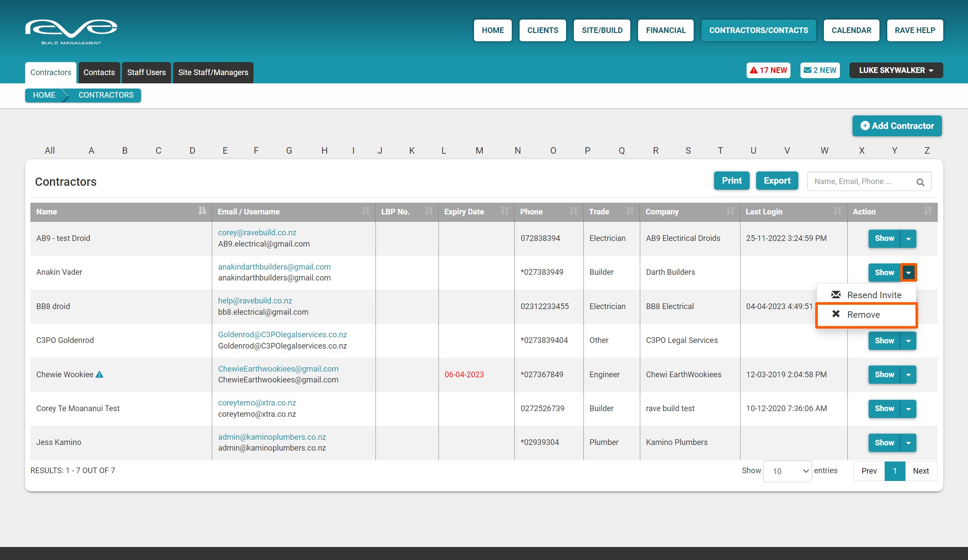Filter contractors by letter M
The height and width of the screenshot is (560, 968).
[479, 151]
